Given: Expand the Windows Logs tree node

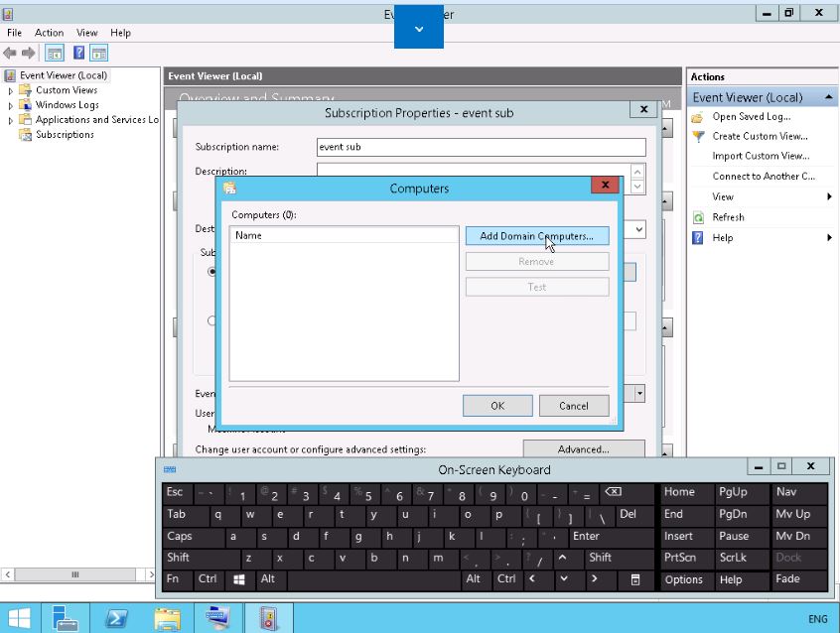Looking at the screenshot, I should (12, 105).
